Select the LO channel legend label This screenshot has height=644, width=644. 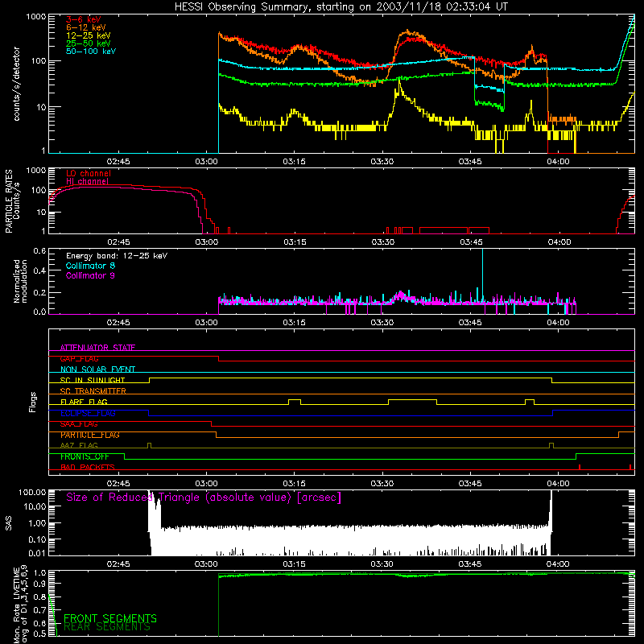(x=89, y=173)
